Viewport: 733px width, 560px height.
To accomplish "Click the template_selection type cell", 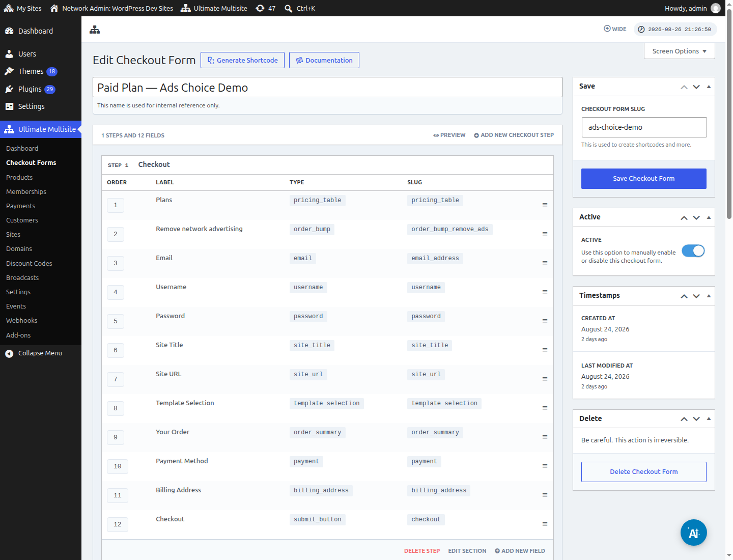I will coord(327,403).
